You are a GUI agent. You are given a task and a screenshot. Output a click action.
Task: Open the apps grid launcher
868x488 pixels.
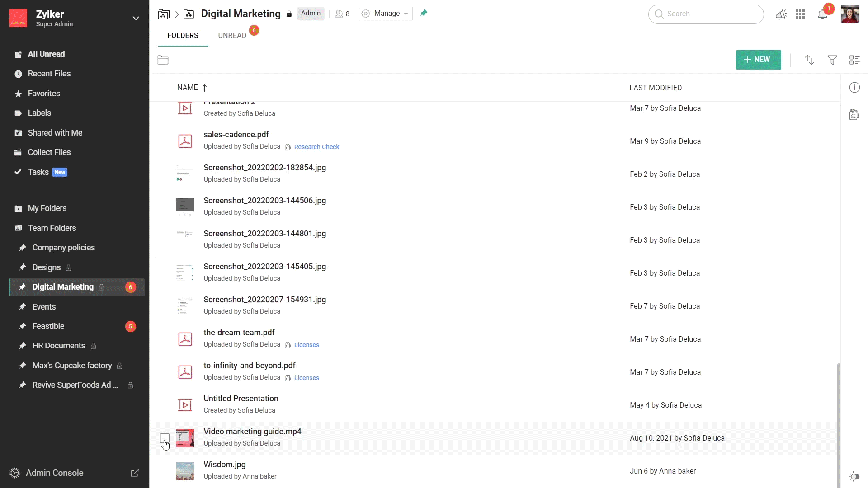800,14
